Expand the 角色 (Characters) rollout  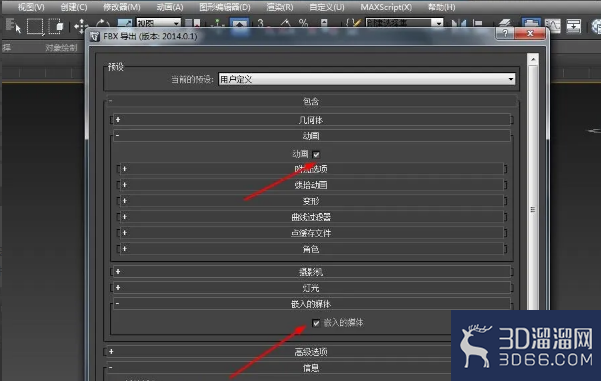click(311, 249)
